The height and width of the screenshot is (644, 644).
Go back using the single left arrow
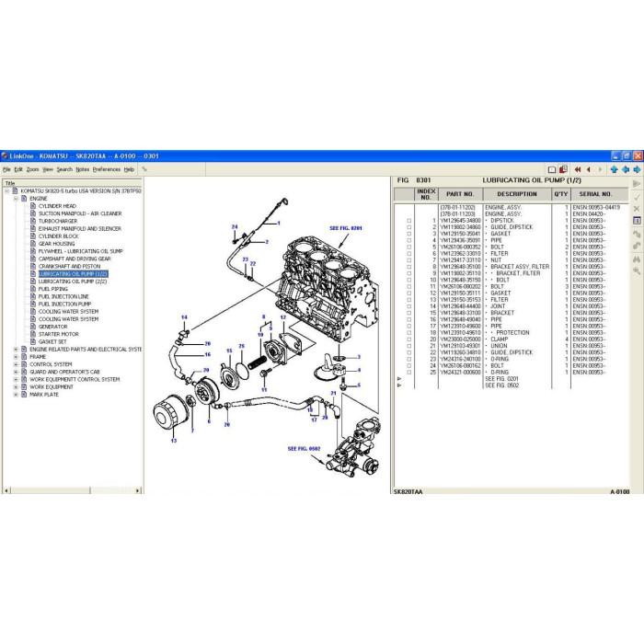[x=589, y=169]
